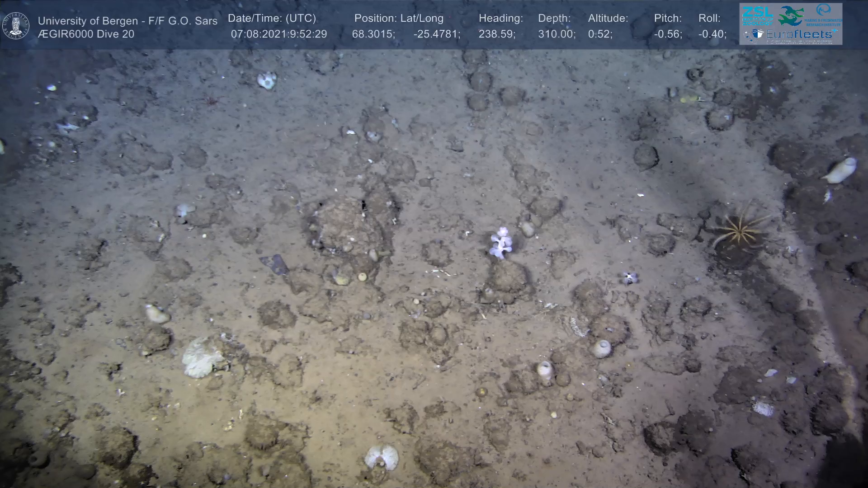The image size is (868, 488).
Task: Click the University of Bergen vessel title
Action: (127, 21)
